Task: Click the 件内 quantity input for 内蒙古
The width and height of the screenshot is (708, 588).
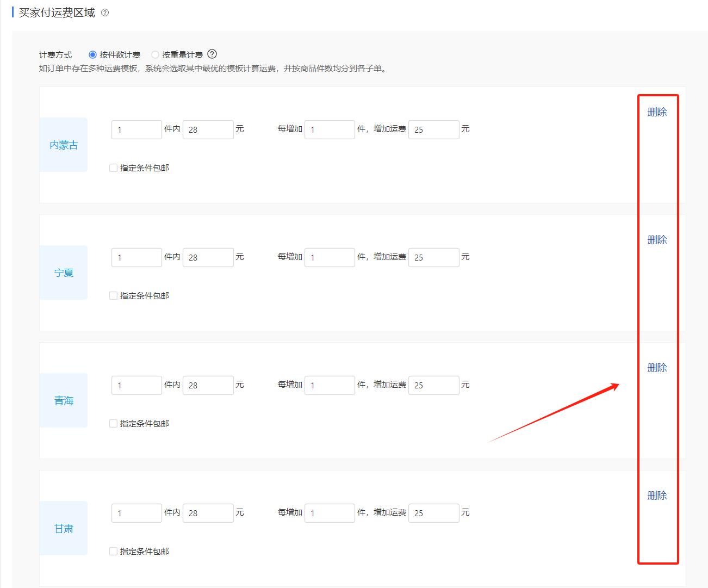Action: pos(136,129)
